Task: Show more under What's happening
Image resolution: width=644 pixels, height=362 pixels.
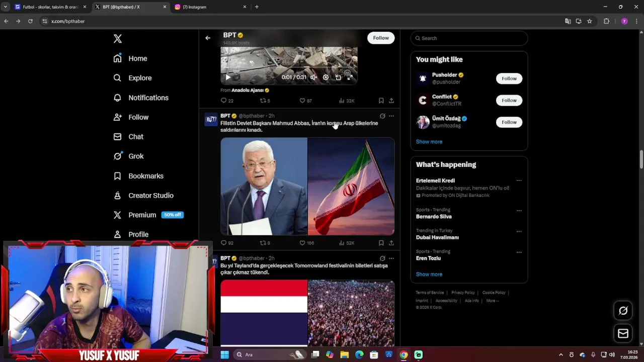Action: [x=429, y=275]
